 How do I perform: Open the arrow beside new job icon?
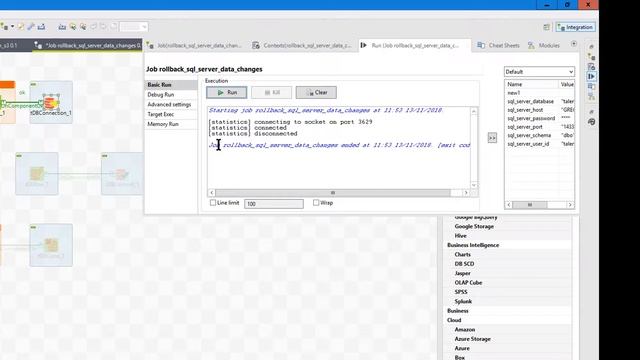pyautogui.click(x=12, y=27)
